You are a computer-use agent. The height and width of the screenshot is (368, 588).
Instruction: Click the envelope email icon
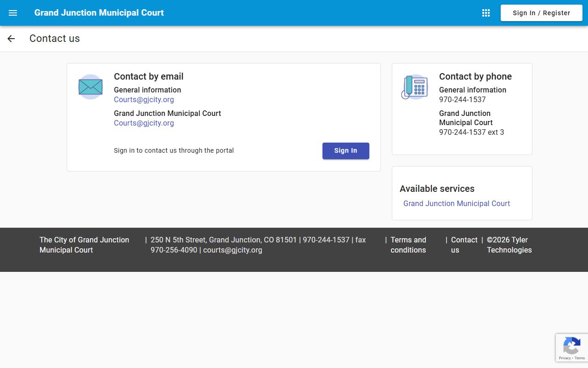(x=90, y=86)
